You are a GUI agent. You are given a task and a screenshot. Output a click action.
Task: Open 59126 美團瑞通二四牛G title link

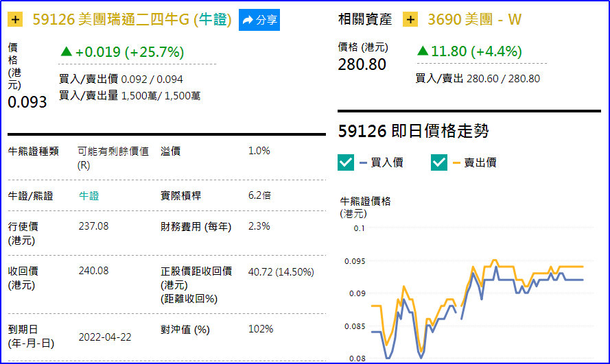pos(132,19)
